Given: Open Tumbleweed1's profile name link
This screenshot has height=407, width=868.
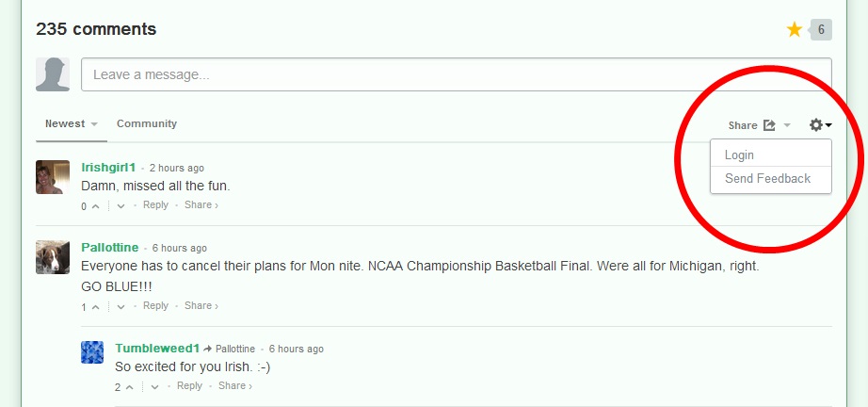Looking at the screenshot, I should [157, 349].
